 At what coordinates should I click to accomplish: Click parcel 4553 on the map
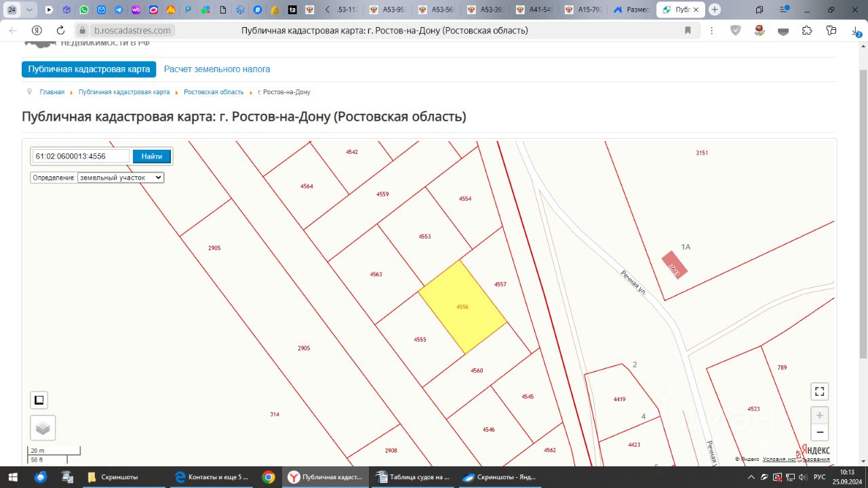[425, 237]
